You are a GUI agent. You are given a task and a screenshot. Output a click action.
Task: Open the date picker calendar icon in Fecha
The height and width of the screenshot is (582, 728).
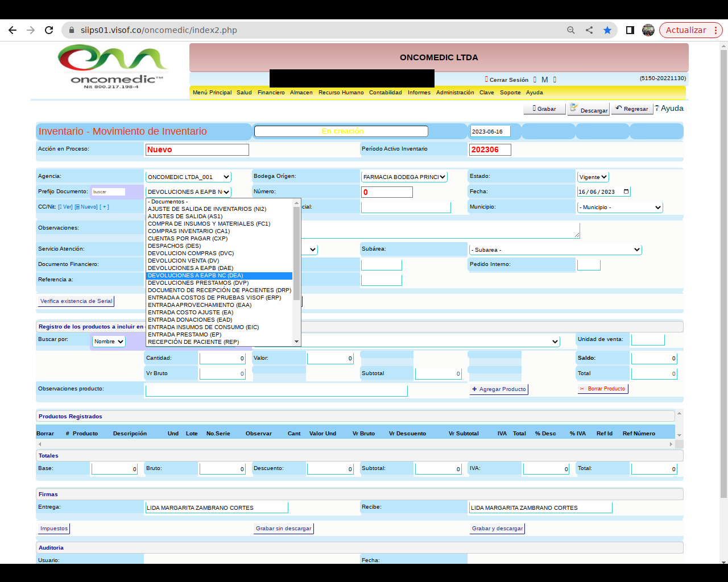pos(626,192)
